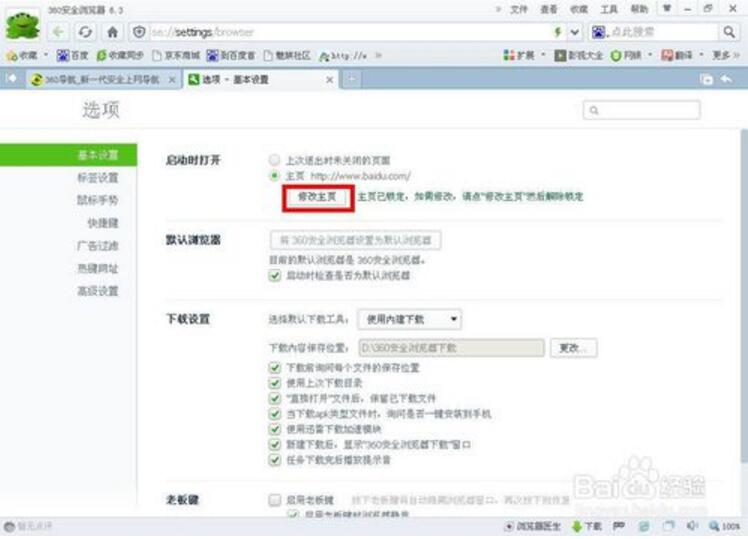Screen dimensions: 748x539
Task: Click the 修改主页 button
Action: (x=317, y=197)
